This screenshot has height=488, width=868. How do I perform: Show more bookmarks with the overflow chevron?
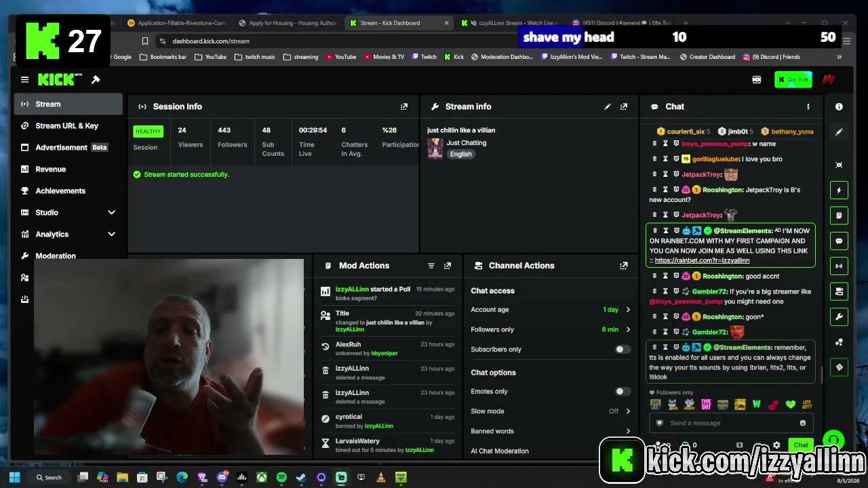[x=839, y=57]
